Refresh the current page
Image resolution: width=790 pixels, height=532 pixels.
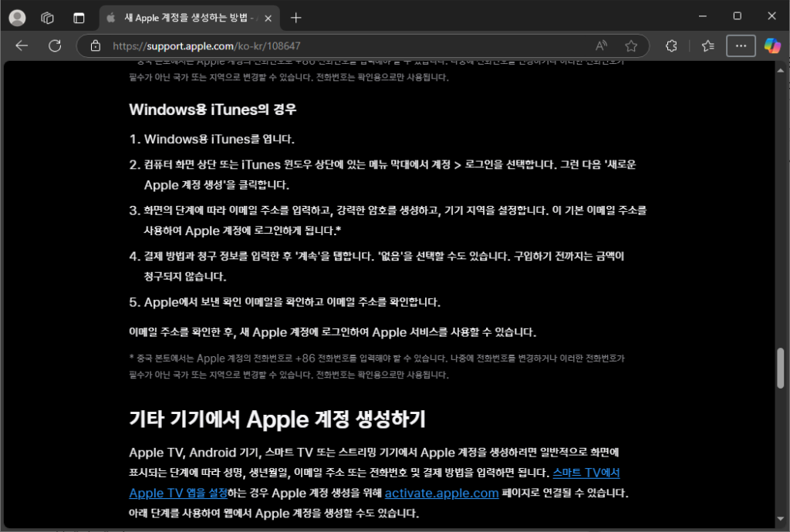point(55,45)
